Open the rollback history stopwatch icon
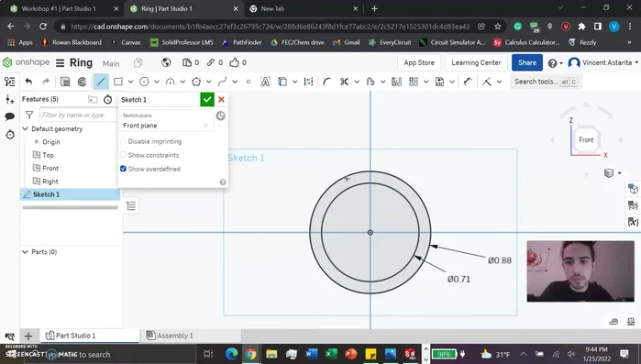This screenshot has width=641, height=364. [10, 135]
